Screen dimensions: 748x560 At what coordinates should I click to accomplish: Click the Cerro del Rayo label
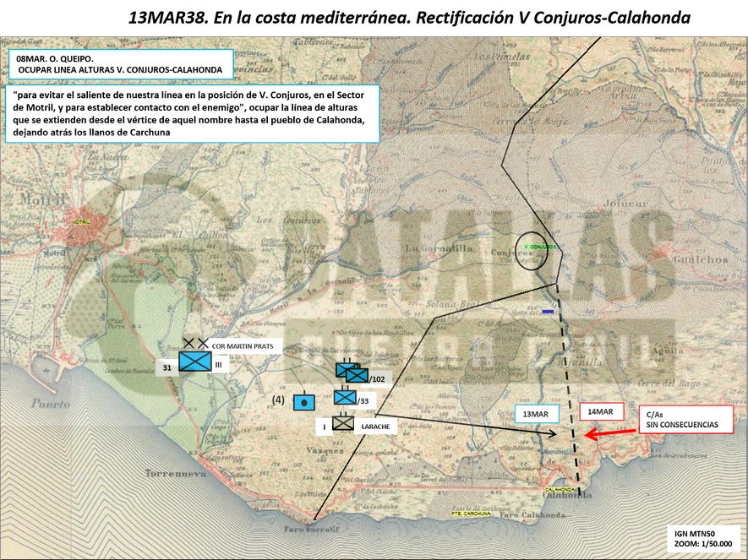pos(669,383)
